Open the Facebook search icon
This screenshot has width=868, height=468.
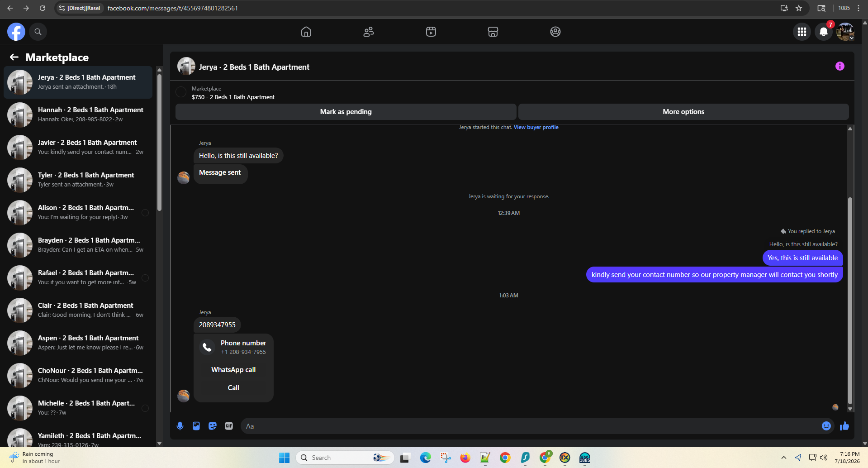pyautogui.click(x=38, y=32)
